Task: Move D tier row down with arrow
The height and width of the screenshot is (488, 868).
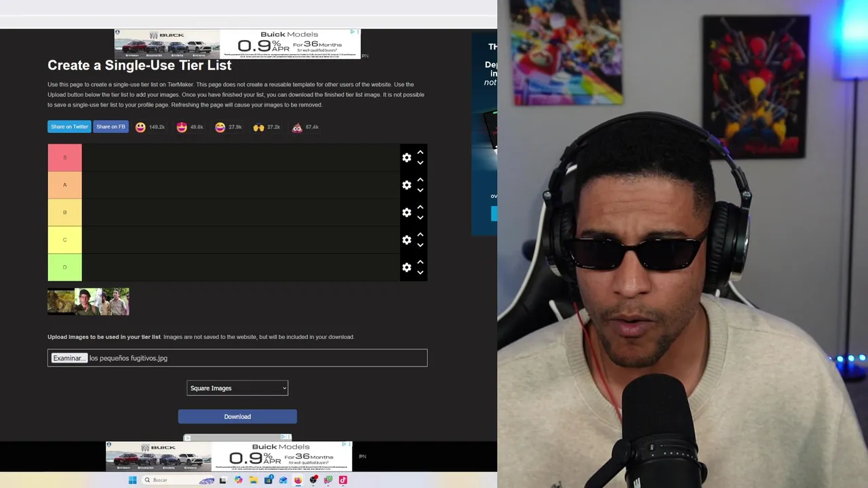Action: 420,272
